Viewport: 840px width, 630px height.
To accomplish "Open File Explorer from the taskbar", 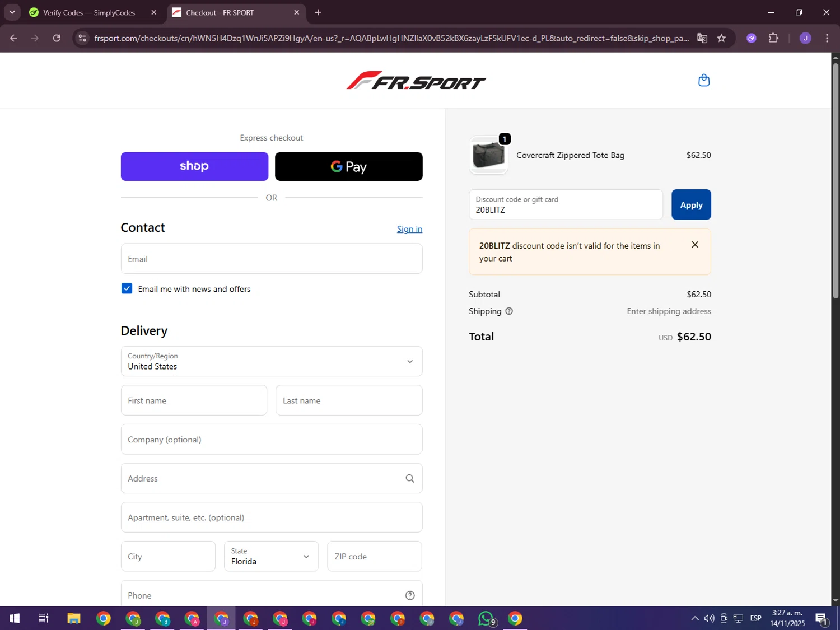I will click(74, 618).
